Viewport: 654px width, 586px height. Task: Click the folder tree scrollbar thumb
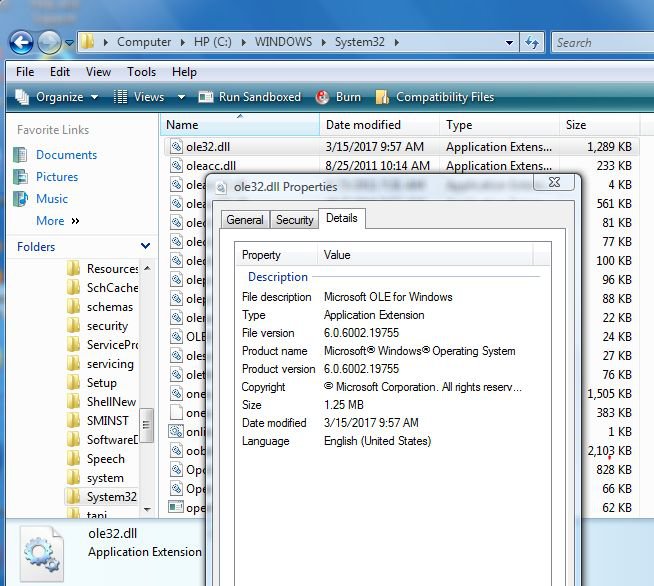coord(146,425)
